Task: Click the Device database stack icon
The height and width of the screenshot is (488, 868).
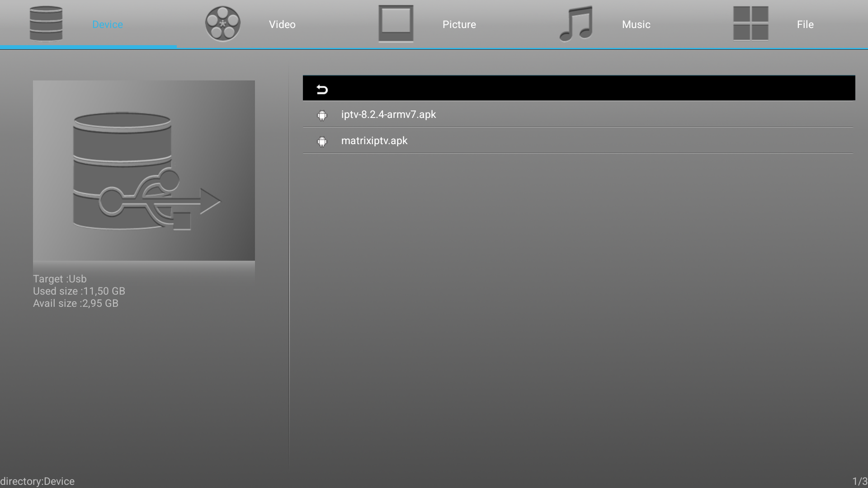Action: click(x=46, y=23)
